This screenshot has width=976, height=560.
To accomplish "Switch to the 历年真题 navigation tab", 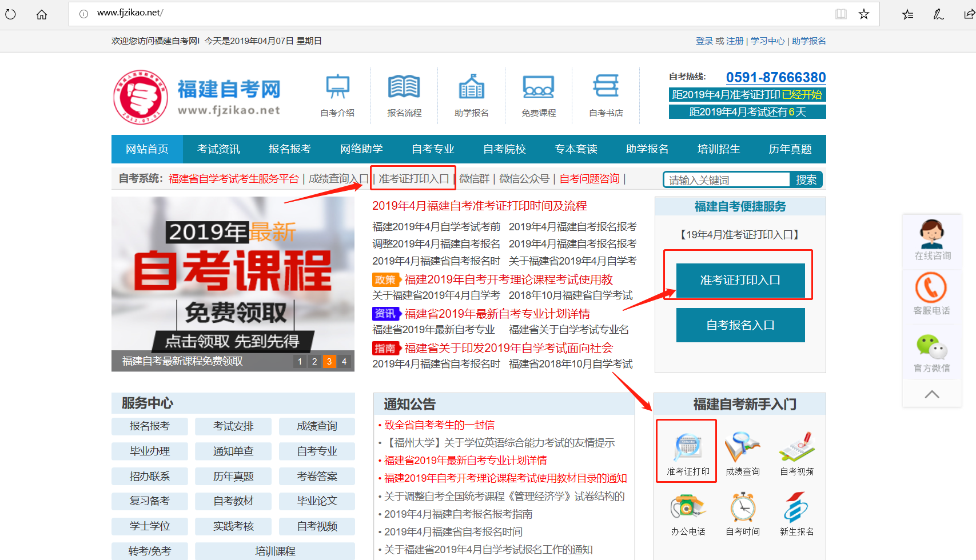I will pos(790,149).
